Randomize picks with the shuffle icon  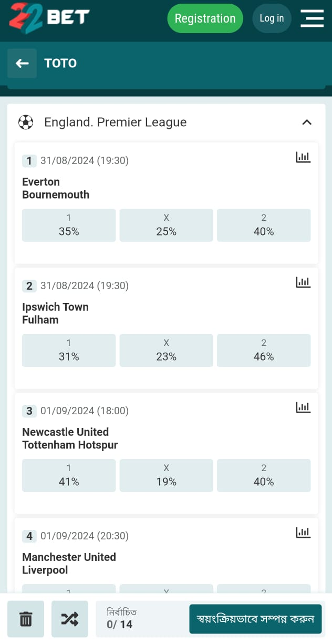tap(70, 619)
